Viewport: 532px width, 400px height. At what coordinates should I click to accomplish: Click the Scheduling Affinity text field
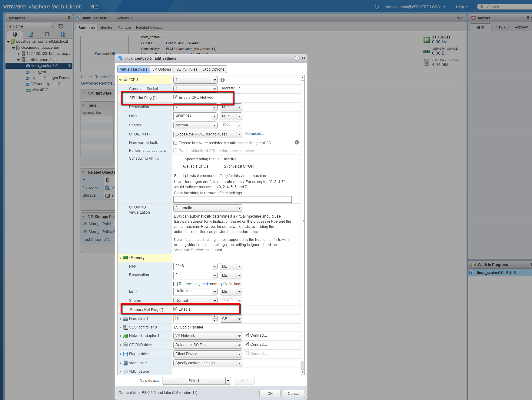[x=232, y=199]
